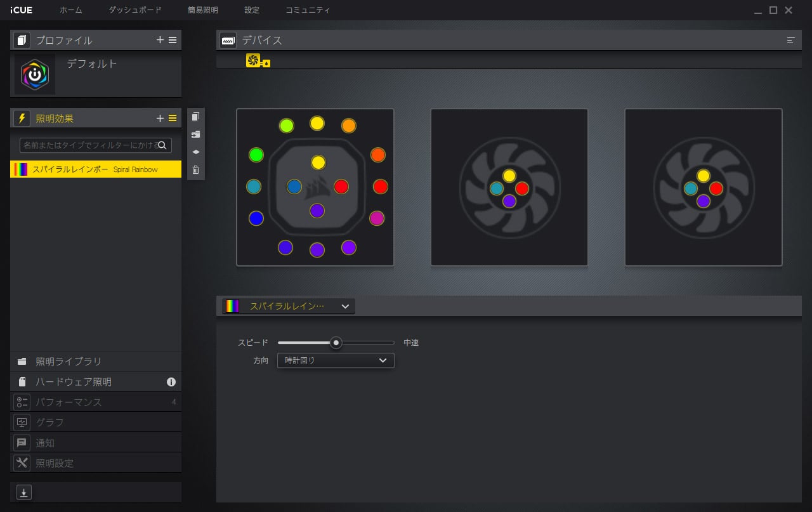The image size is (812, 512).
Task: Click the import/download icon in the sidebar footer
Action: coord(24,492)
